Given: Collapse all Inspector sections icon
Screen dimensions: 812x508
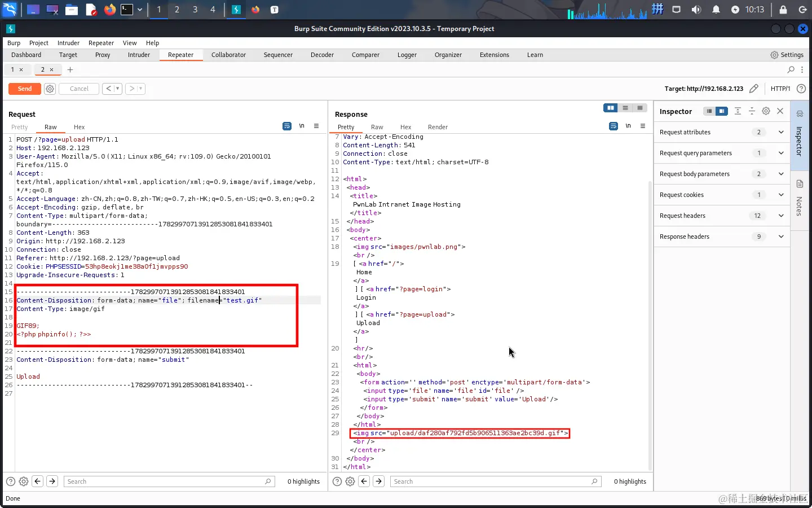Looking at the screenshot, I should (x=752, y=111).
